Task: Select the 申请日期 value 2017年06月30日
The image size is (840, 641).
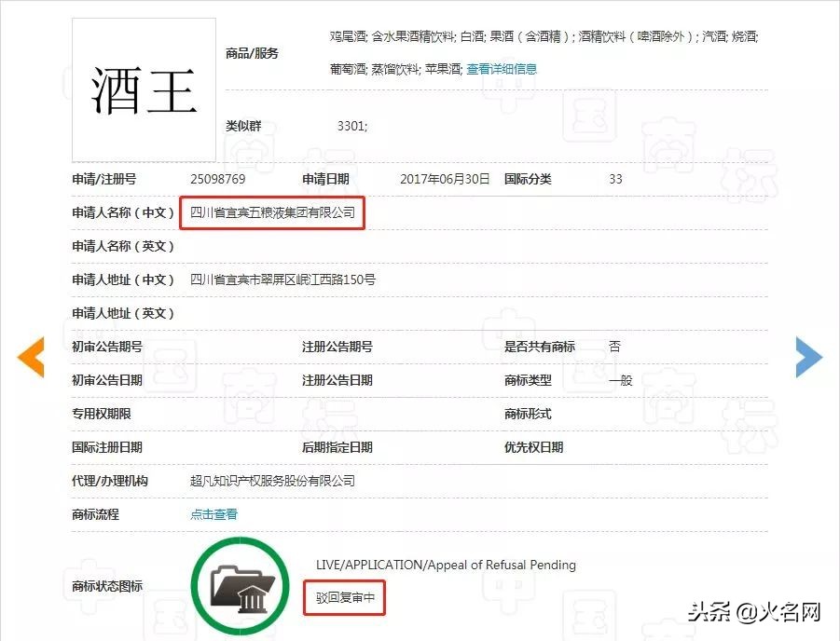Action: pyautogui.click(x=444, y=179)
